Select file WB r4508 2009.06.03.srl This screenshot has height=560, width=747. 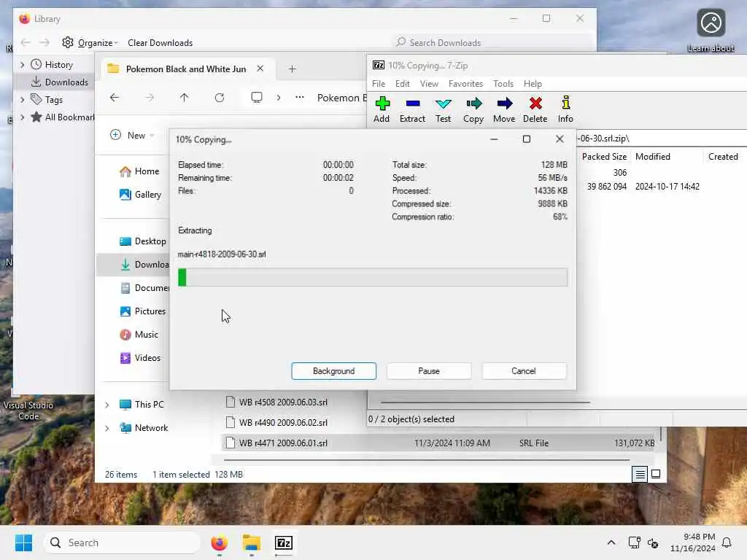point(283,402)
